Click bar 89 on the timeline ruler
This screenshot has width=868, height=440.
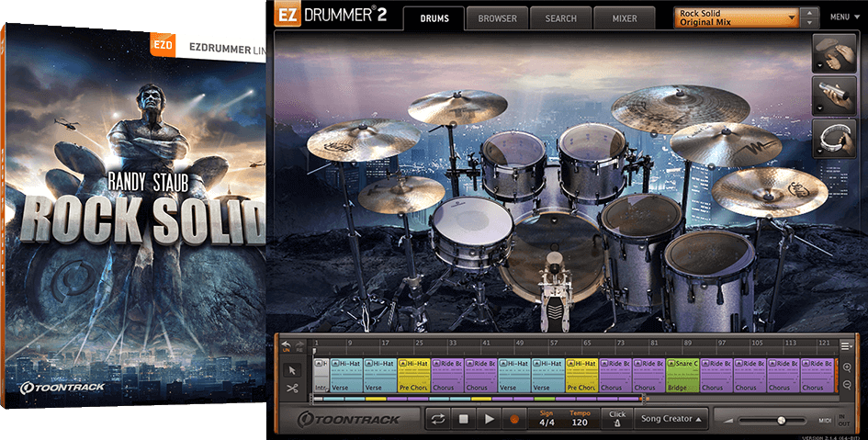[x=688, y=344]
